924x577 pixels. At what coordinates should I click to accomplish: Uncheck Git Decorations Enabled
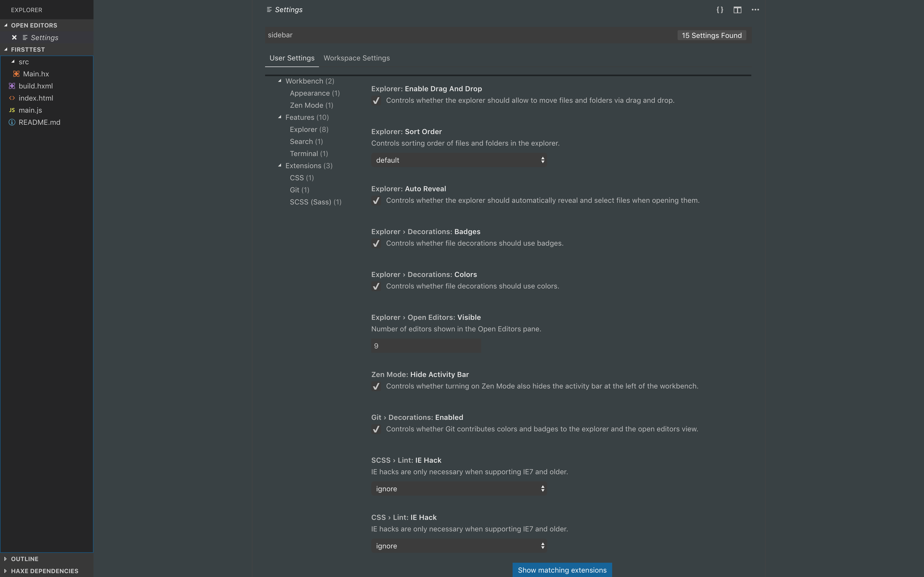click(376, 429)
